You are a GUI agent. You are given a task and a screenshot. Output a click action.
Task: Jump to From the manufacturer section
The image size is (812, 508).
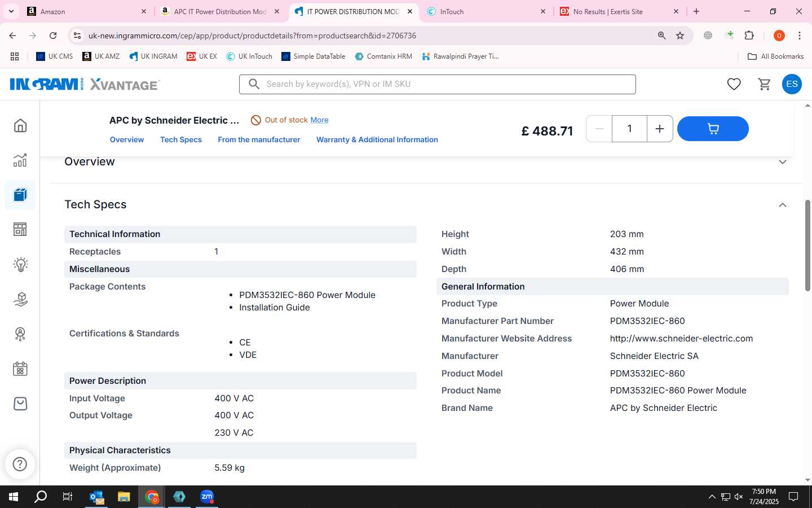[x=259, y=139]
